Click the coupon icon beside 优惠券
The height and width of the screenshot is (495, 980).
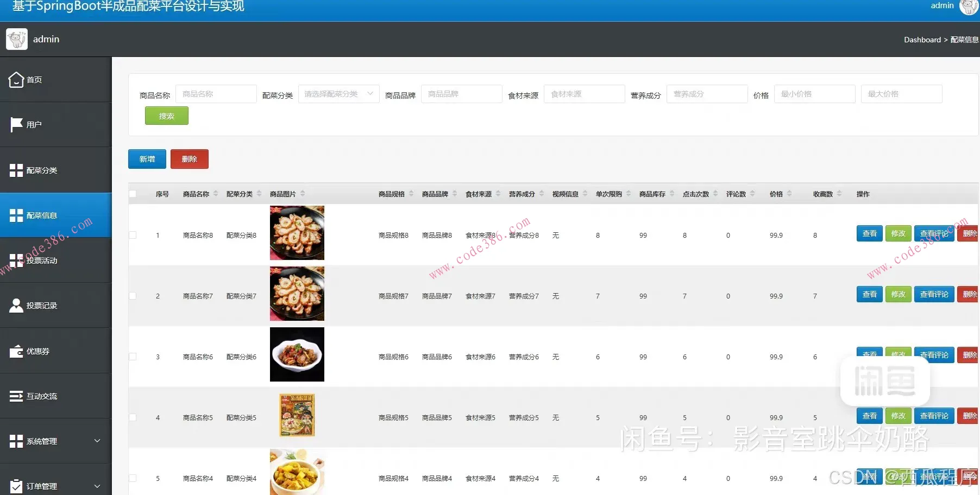(x=16, y=351)
